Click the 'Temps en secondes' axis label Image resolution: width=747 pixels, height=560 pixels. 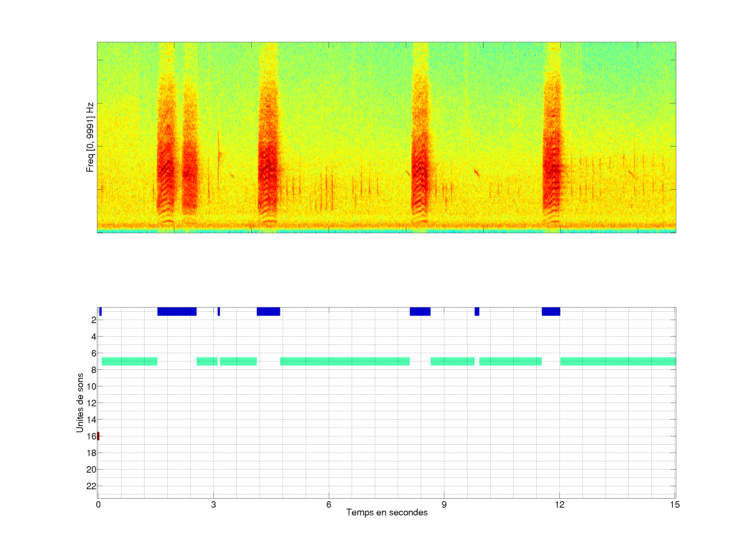point(387,512)
